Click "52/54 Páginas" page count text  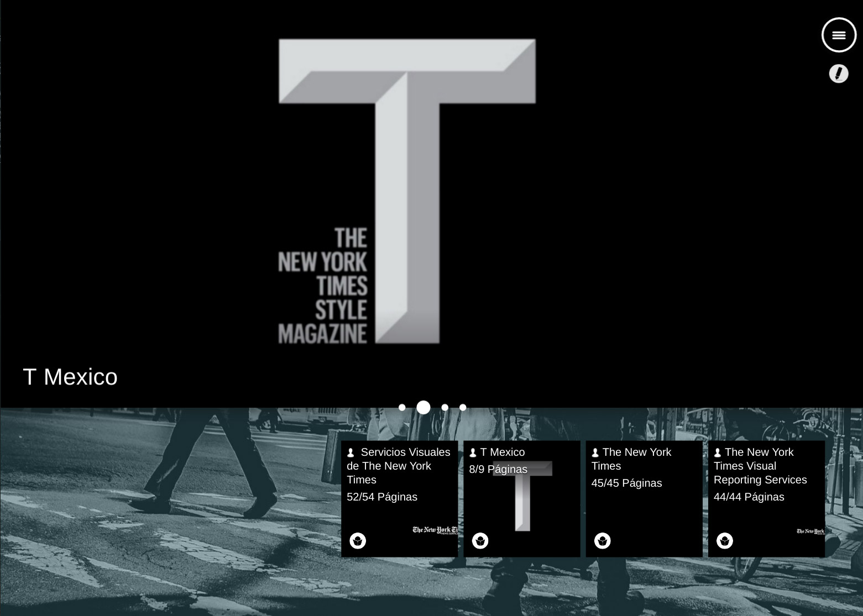tap(382, 497)
